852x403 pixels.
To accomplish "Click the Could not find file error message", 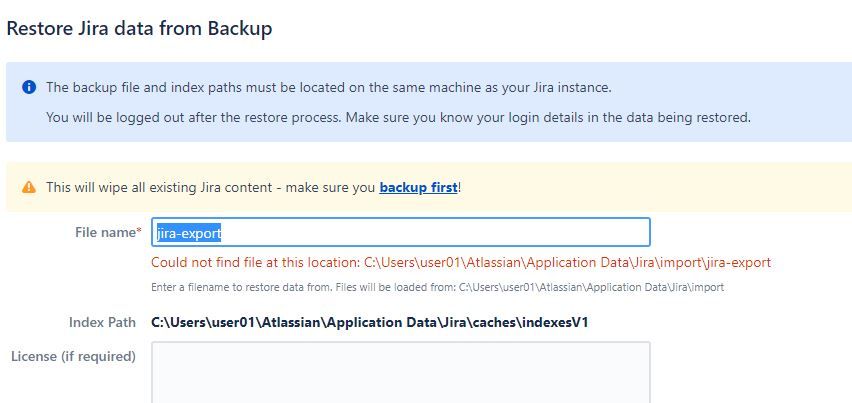I will click(x=461, y=263).
